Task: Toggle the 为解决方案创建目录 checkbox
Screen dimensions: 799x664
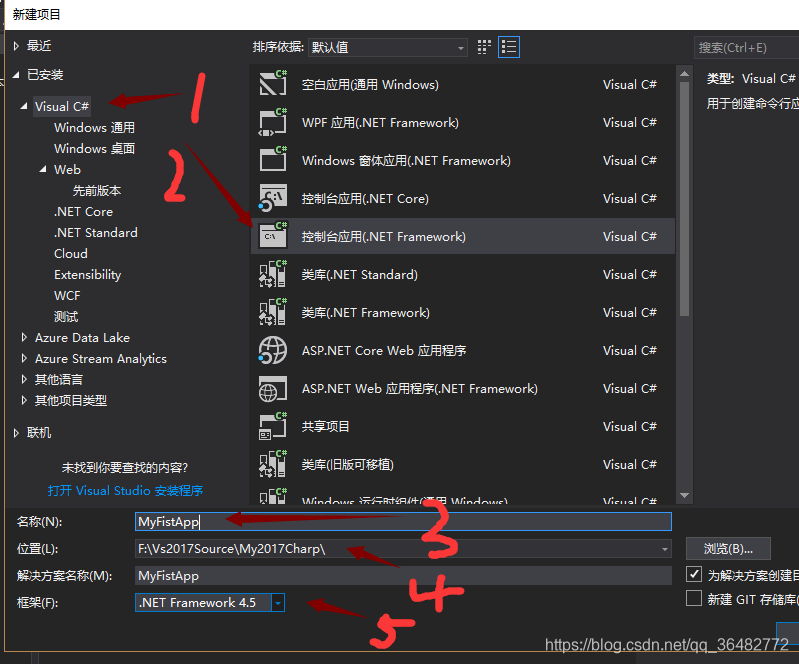Action: point(694,574)
